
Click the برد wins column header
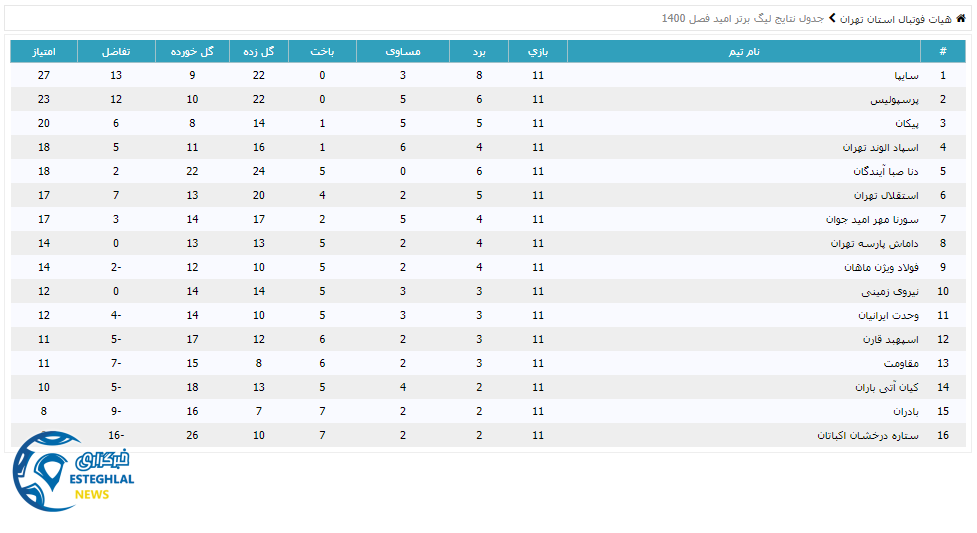[479, 51]
